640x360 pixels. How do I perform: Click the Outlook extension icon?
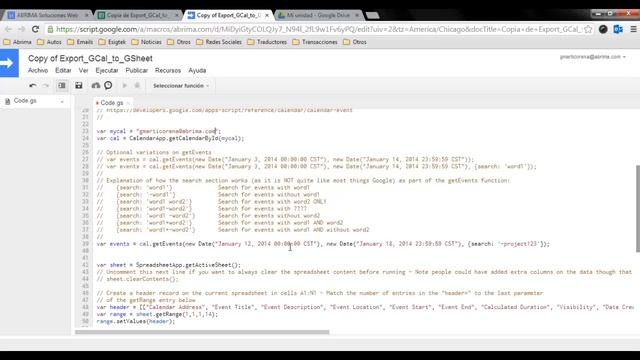point(618,29)
